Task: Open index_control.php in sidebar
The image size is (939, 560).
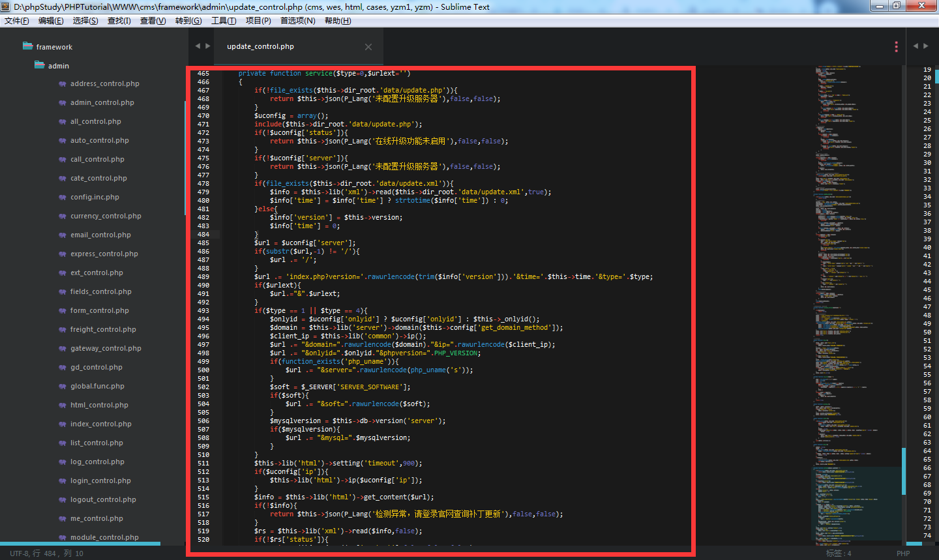Action: tap(101, 424)
